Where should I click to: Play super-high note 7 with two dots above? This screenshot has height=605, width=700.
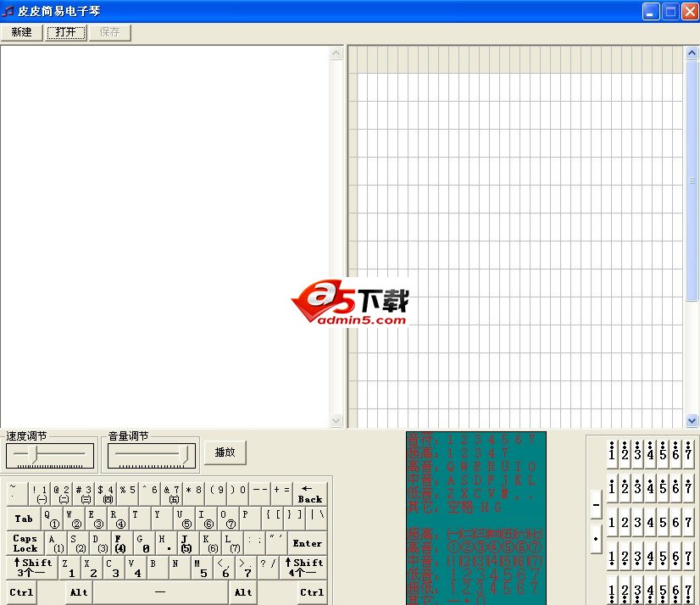[688, 454]
